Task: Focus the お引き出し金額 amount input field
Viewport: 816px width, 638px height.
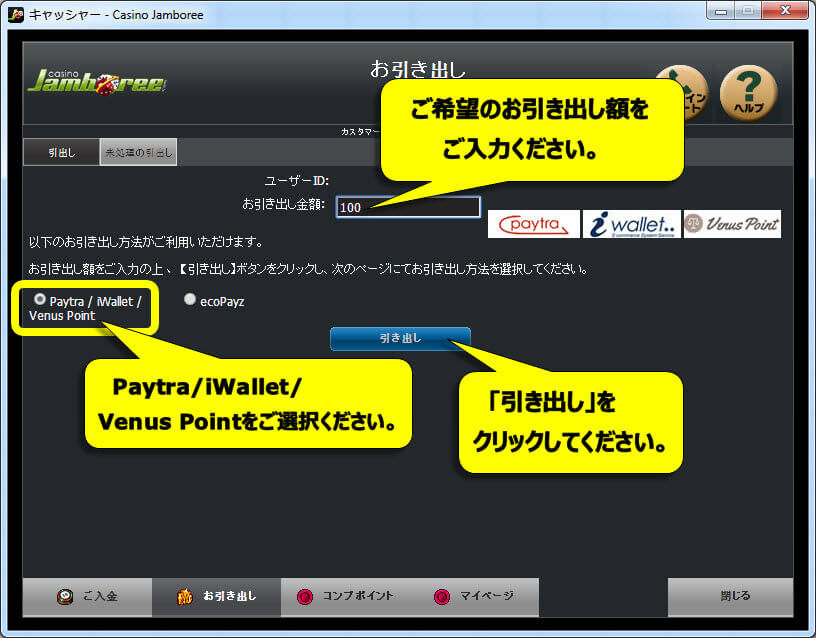Action: click(408, 207)
